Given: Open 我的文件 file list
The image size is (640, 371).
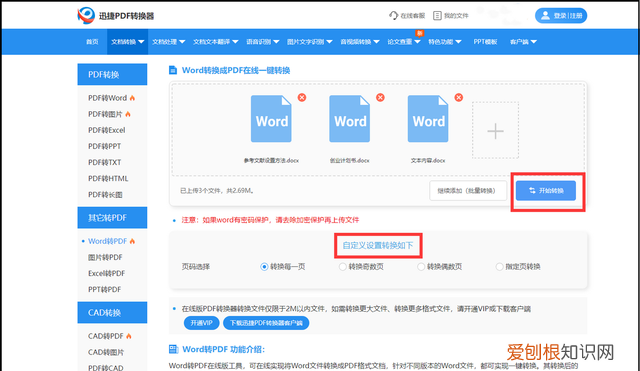Looking at the screenshot, I should click(451, 16).
